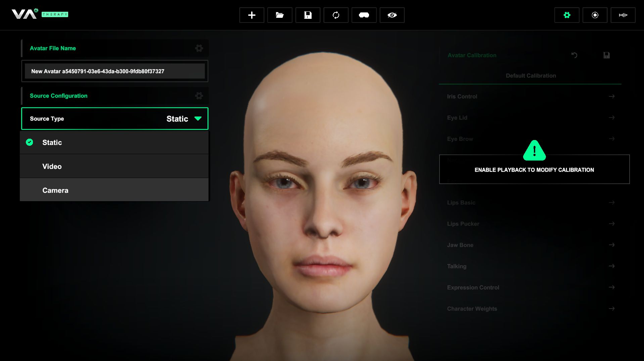Viewport: 644px width, 361px height.
Task: Select the VR headset icon
Action: click(x=364, y=15)
